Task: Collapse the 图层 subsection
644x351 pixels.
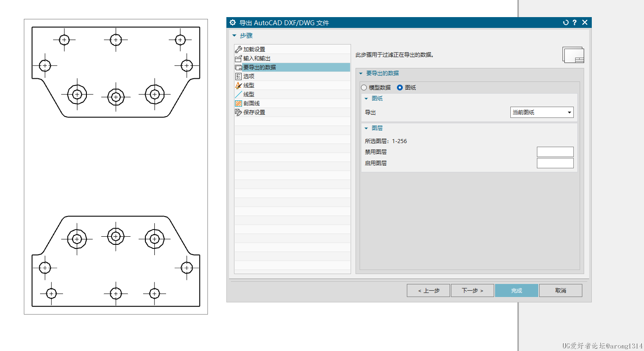Action: click(x=366, y=128)
